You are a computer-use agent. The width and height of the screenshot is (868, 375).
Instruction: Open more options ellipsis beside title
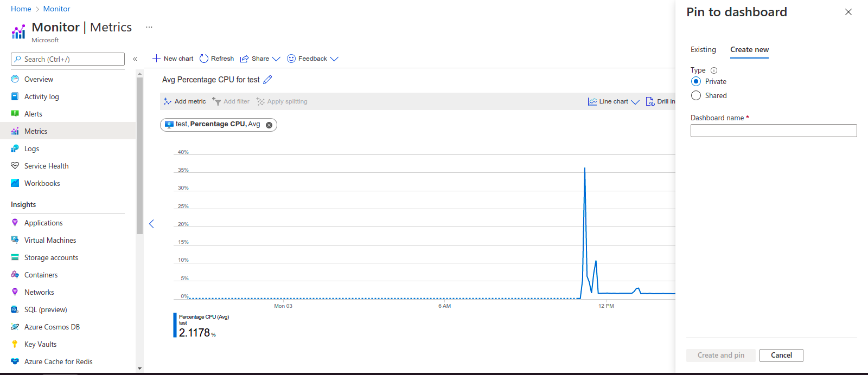(149, 27)
